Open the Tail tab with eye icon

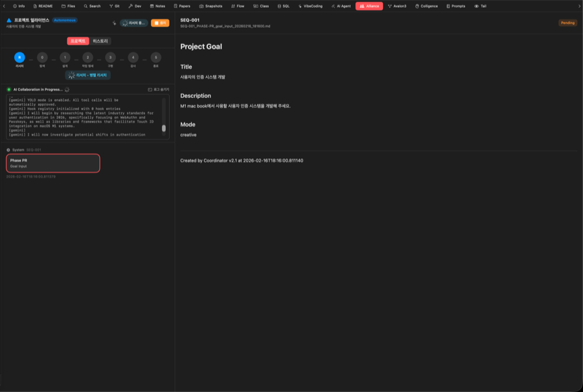pyautogui.click(x=480, y=6)
